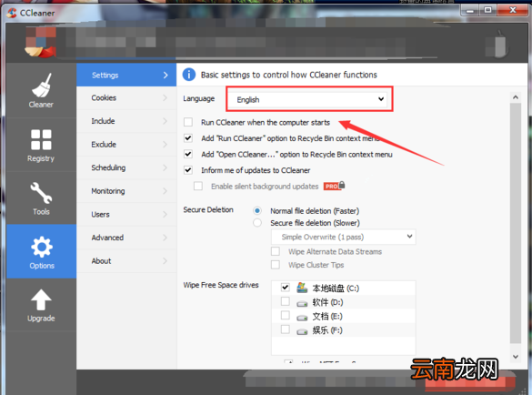Uncheck Inform me of updates to CCleaner

tap(188, 170)
